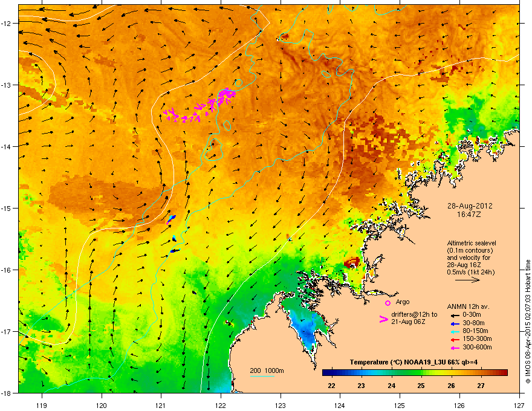This screenshot has width=532, height=411.
Task: Click the '21-Aug 06Z' legend text
Action: pos(408,322)
